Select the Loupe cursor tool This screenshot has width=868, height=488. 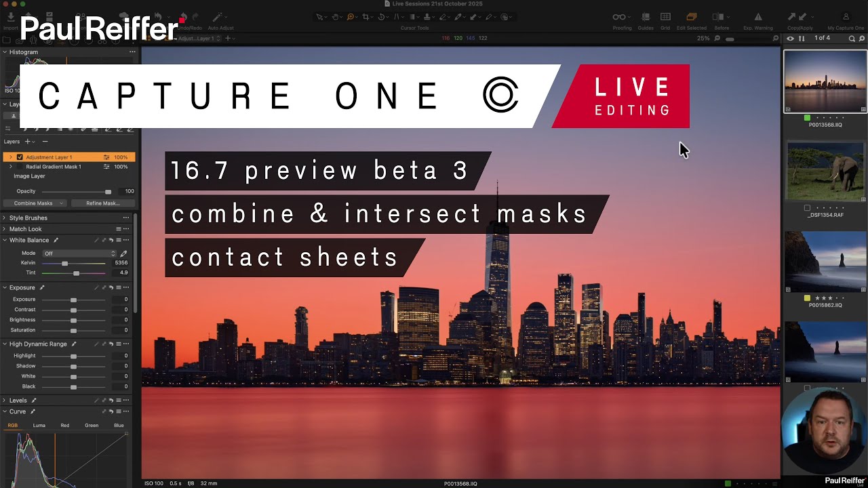[351, 17]
